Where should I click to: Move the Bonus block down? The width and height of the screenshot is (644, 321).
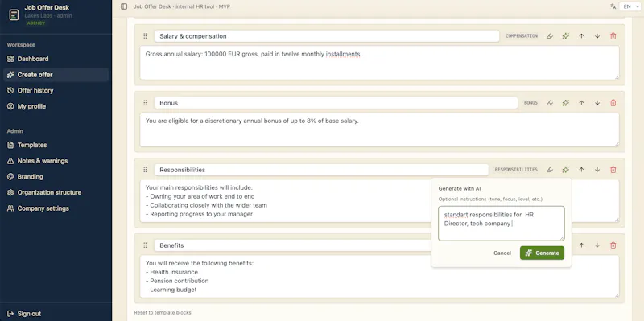[x=597, y=103]
